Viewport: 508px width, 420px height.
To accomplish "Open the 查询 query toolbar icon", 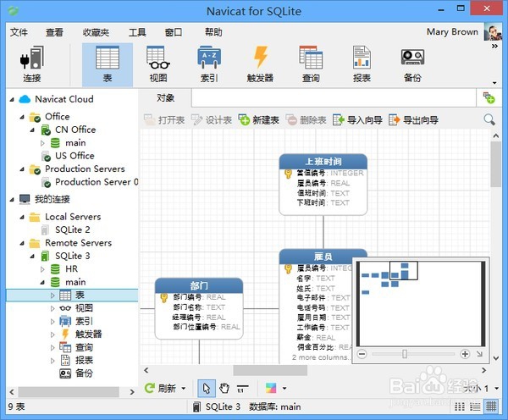I will pyautogui.click(x=311, y=64).
